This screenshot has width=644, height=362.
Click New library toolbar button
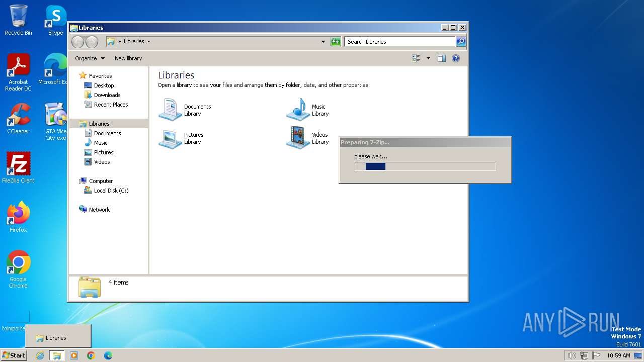[x=128, y=58]
